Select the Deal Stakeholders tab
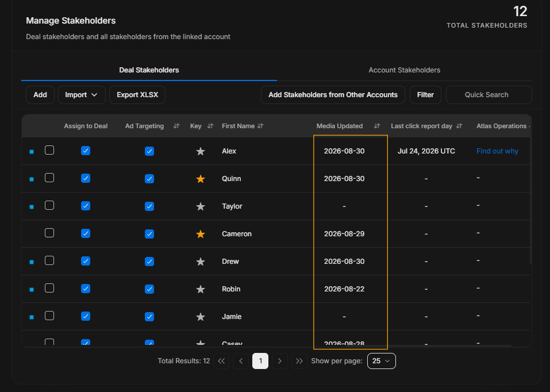Viewport: 550px width, 392px height. coord(149,70)
